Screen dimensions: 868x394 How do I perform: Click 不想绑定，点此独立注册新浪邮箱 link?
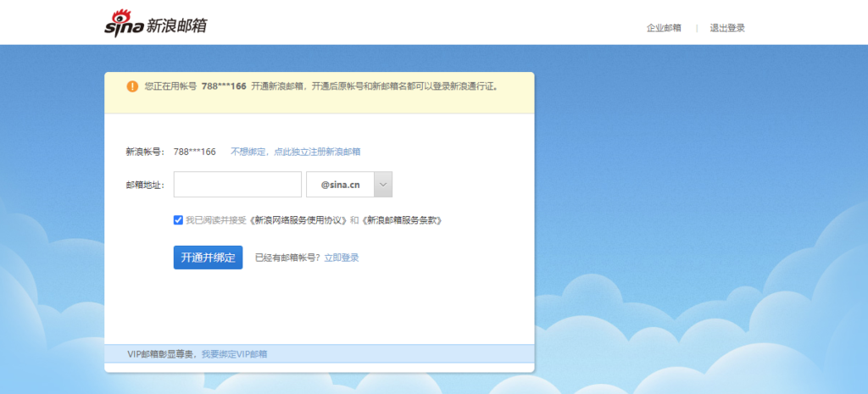click(x=296, y=152)
